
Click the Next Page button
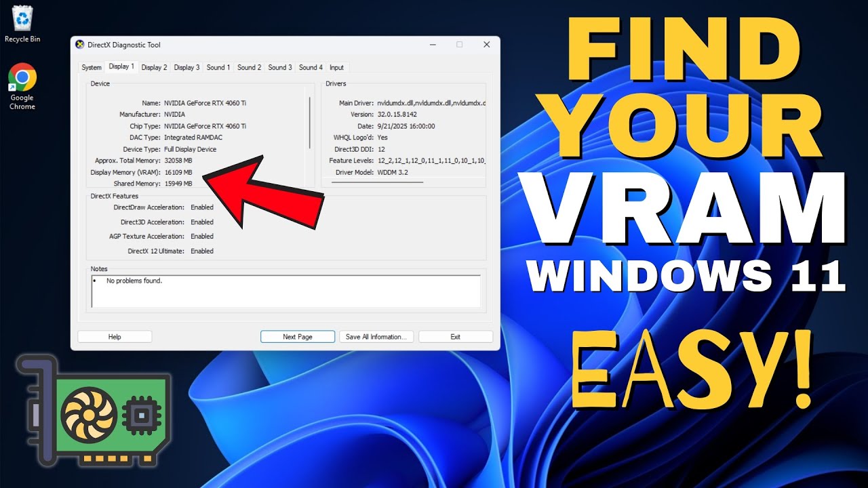(x=298, y=337)
